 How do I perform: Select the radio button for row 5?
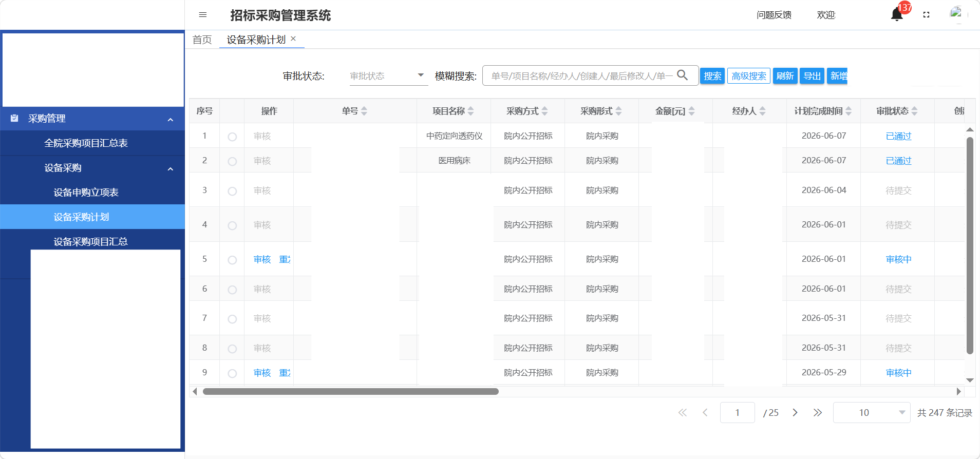tap(232, 260)
